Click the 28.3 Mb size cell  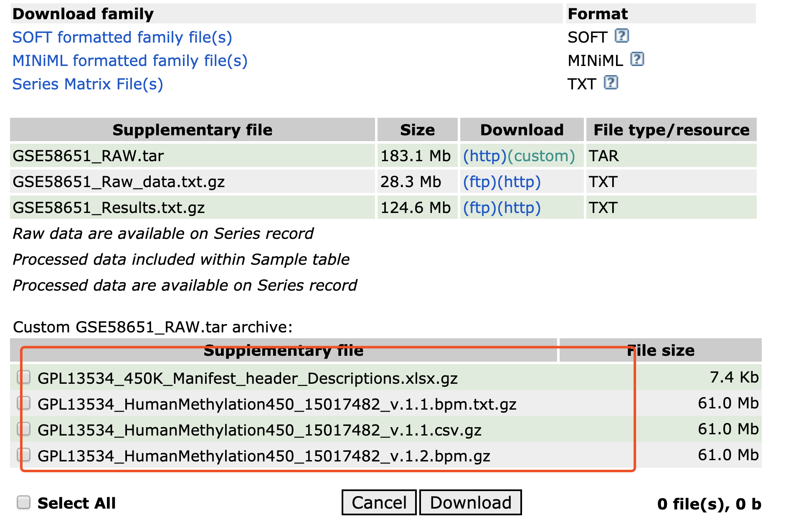[x=418, y=182]
